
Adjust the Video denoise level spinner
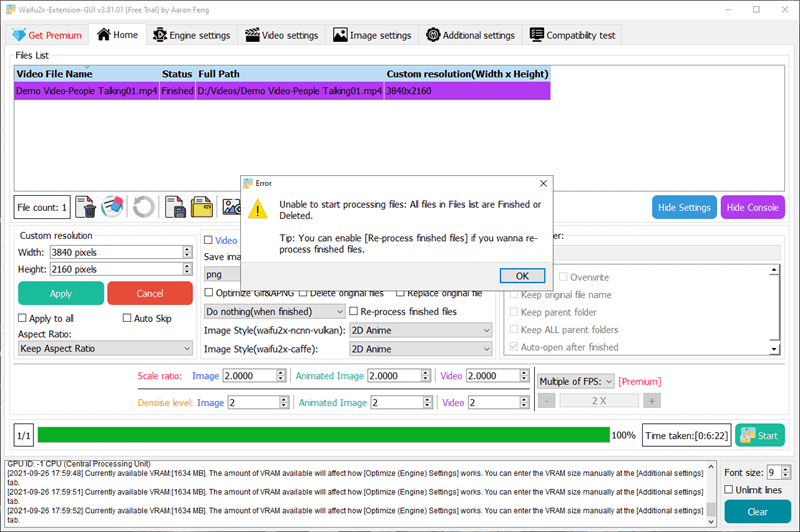point(524,402)
